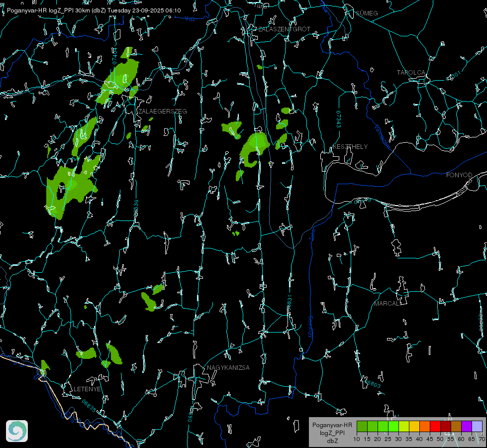Click the Poganyvar-HR text in legend

(332, 425)
